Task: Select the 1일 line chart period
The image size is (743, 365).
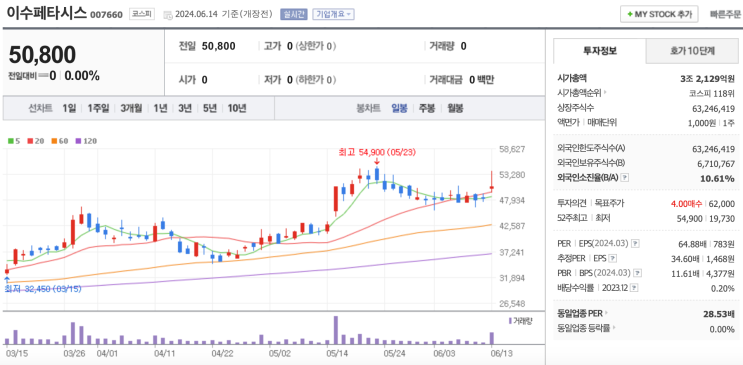Action: coord(69,108)
